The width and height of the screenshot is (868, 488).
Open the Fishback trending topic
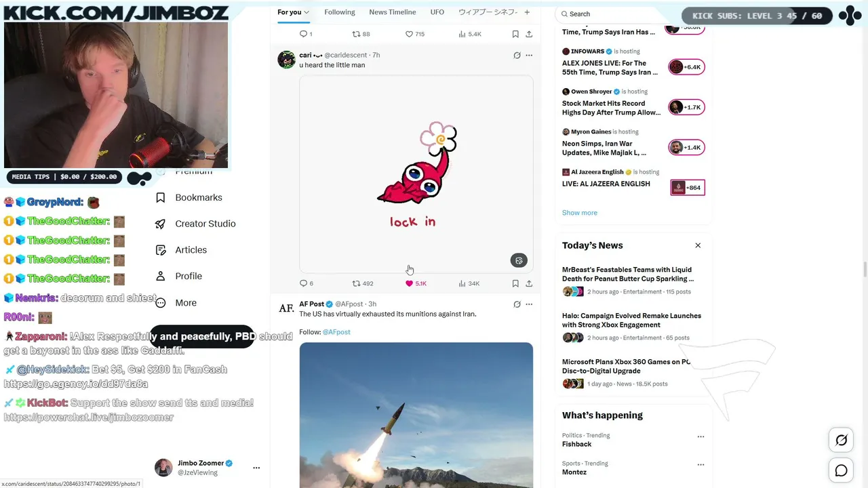coord(577,444)
